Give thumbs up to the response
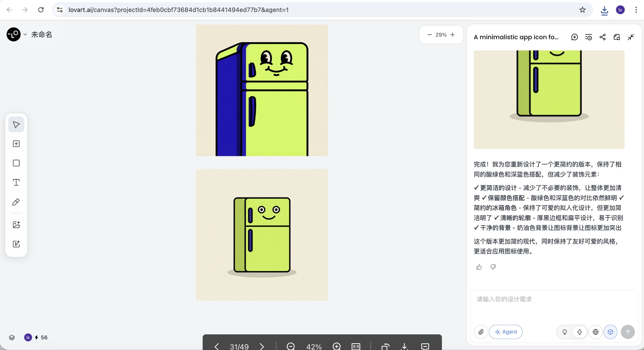Image resolution: width=644 pixels, height=350 pixels. click(x=479, y=267)
